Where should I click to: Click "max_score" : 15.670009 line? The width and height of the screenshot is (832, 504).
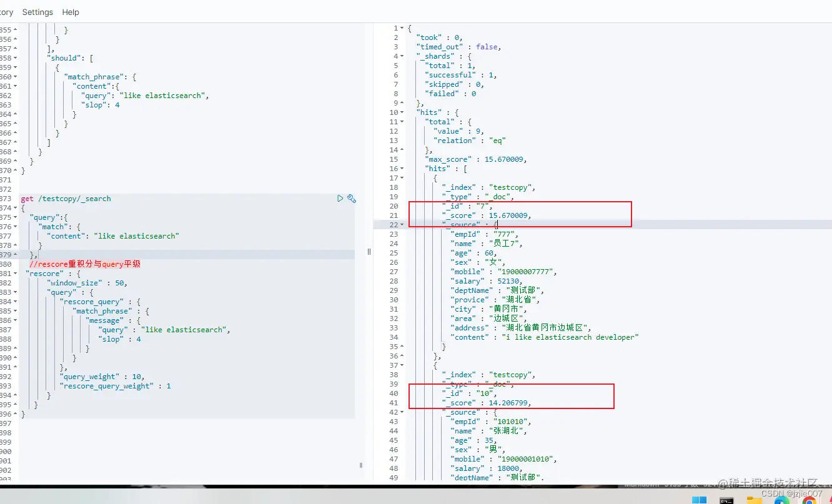click(476, 159)
